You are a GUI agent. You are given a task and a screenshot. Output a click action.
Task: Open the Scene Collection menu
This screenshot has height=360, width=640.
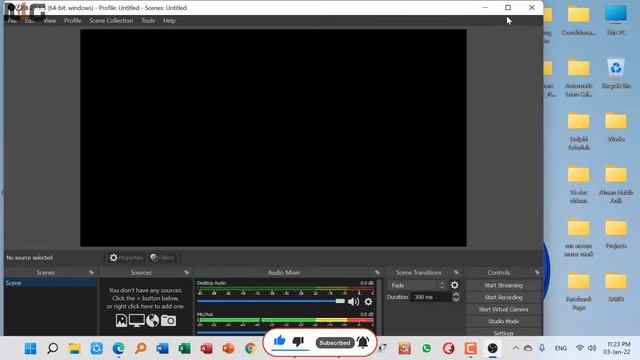pos(111,20)
